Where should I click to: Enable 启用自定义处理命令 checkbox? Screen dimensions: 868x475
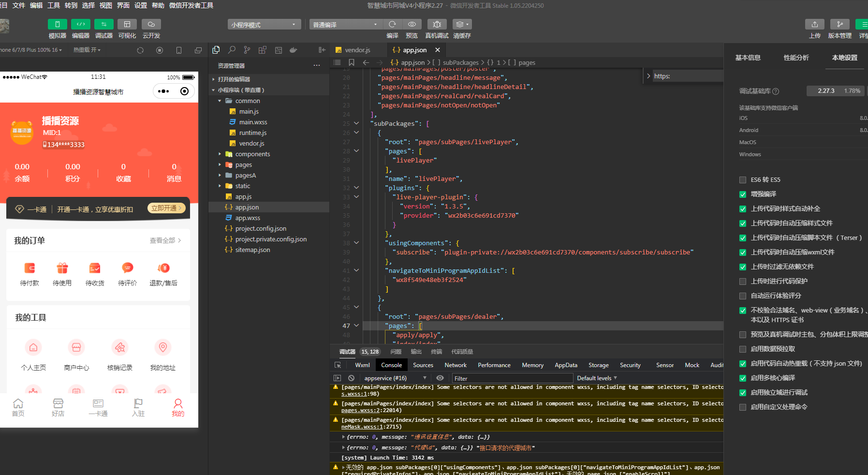point(743,407)
